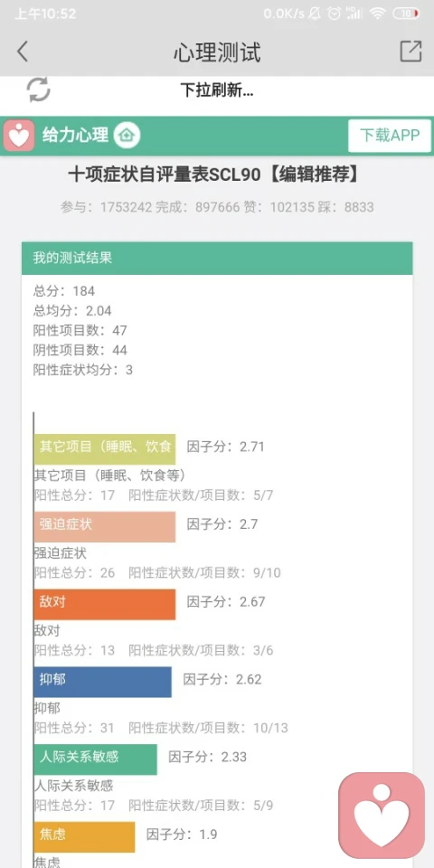Image resolution: width=434 pixels, height=868 pixels.
Task: Tap the refresh circular arrows icon
Action: [x=39, y=90]
